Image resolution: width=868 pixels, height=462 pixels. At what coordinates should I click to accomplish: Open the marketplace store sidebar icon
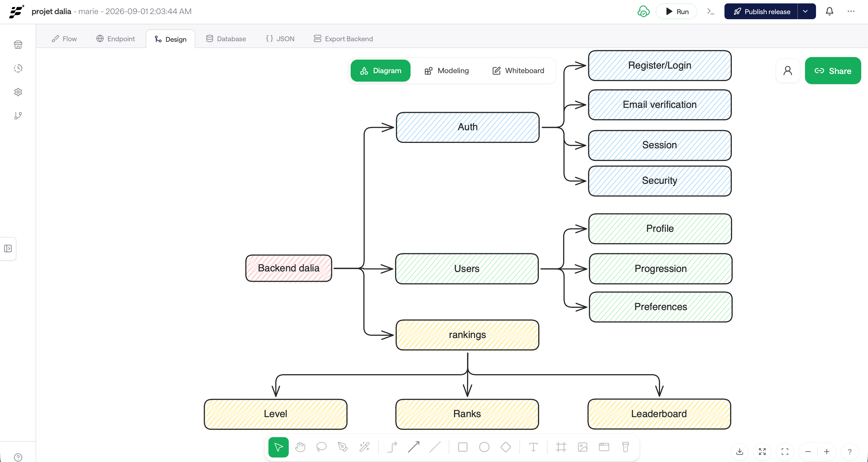18,45
